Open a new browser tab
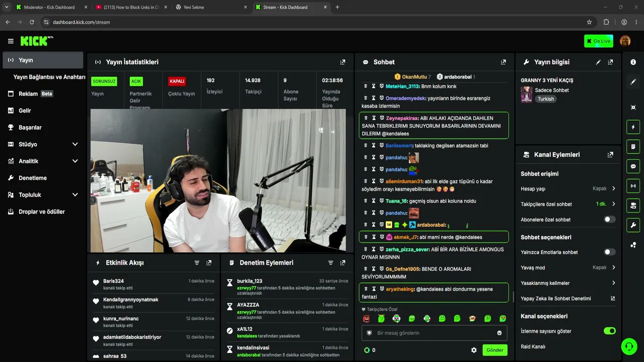 point(337,7)
